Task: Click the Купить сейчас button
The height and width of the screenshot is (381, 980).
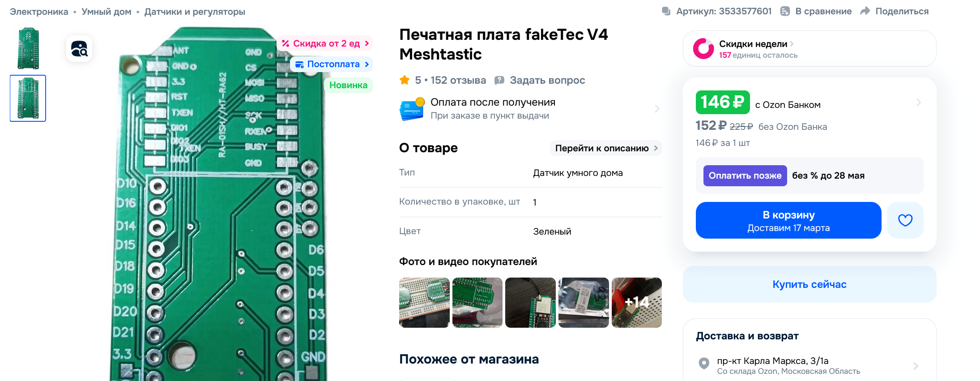Action: (x=810, y=284)
